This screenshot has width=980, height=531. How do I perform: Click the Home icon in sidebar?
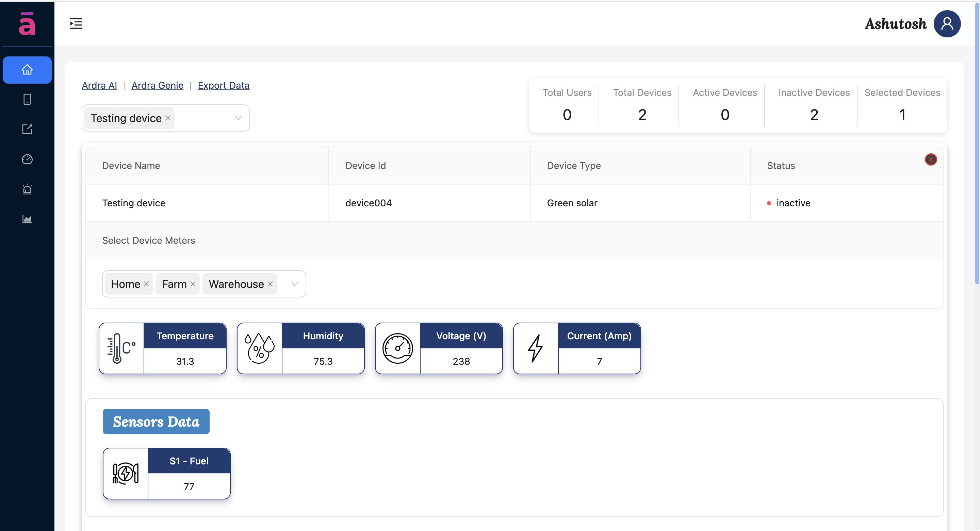click(27, 70)
